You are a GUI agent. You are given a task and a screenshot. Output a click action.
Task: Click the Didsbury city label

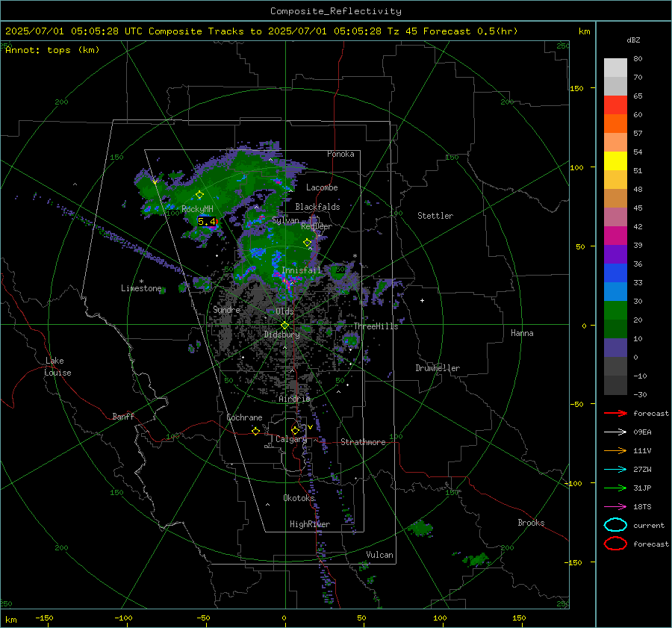coord(281,335)
